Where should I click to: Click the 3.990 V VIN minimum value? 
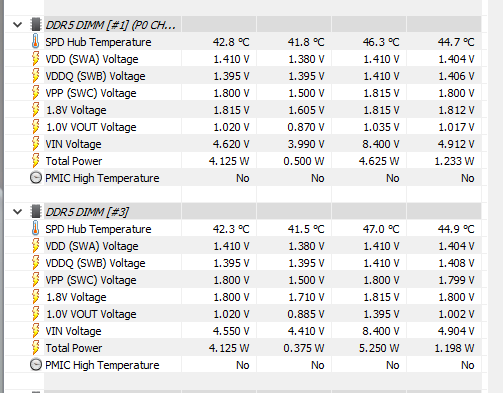(306, 144)
